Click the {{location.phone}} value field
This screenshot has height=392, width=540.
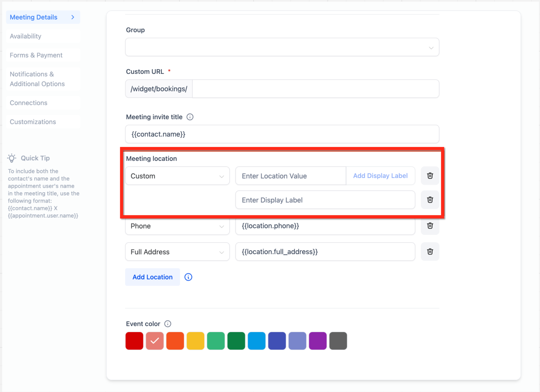[x=325, y=226]
